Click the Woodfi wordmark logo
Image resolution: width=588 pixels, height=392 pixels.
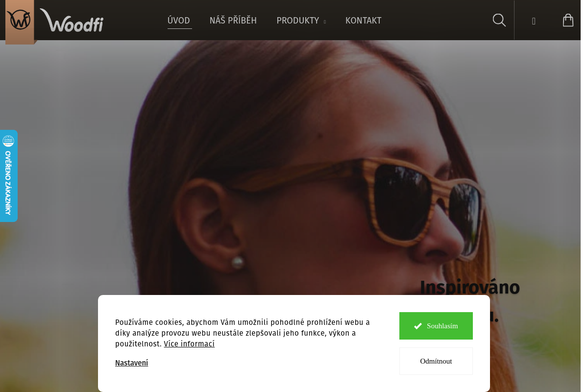click(x=72, y=20)
